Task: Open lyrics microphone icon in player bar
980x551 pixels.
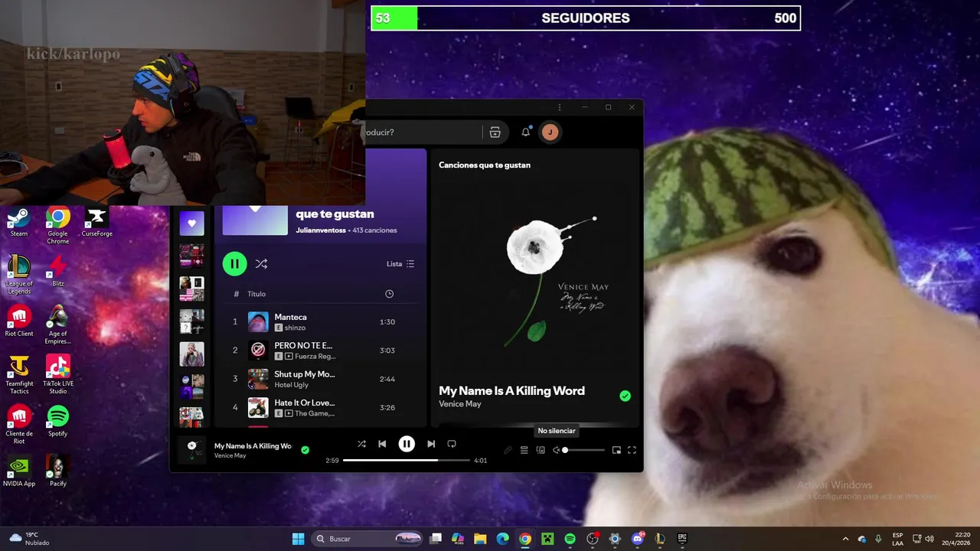Action: click(508, 450)
